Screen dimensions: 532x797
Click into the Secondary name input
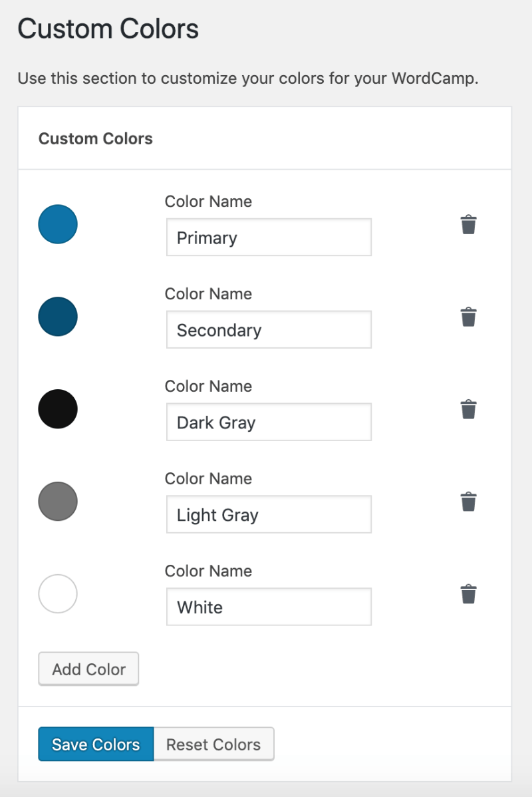[x=269, y=330]
